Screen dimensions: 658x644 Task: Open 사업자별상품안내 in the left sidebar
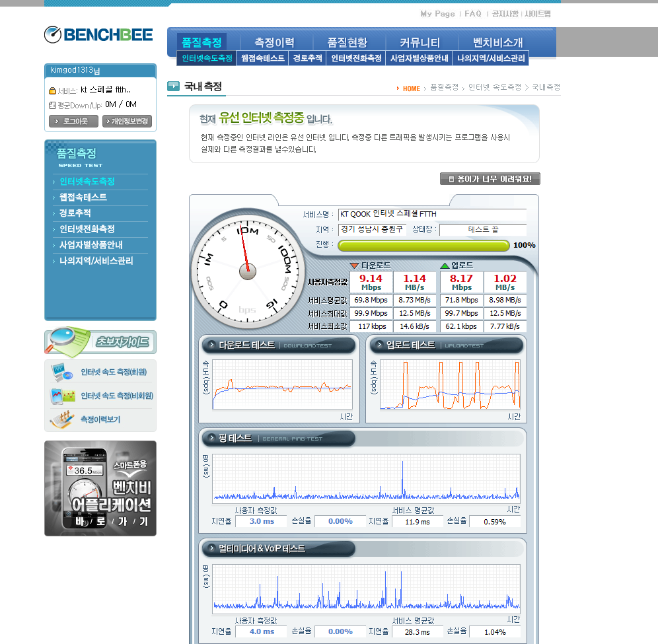click(x=91, y=244)
